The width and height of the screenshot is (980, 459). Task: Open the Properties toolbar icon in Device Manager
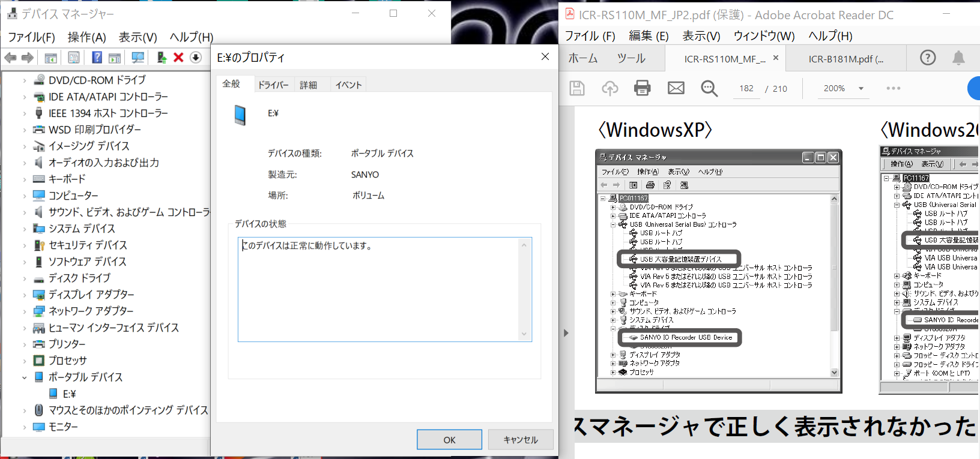(73, 58)
